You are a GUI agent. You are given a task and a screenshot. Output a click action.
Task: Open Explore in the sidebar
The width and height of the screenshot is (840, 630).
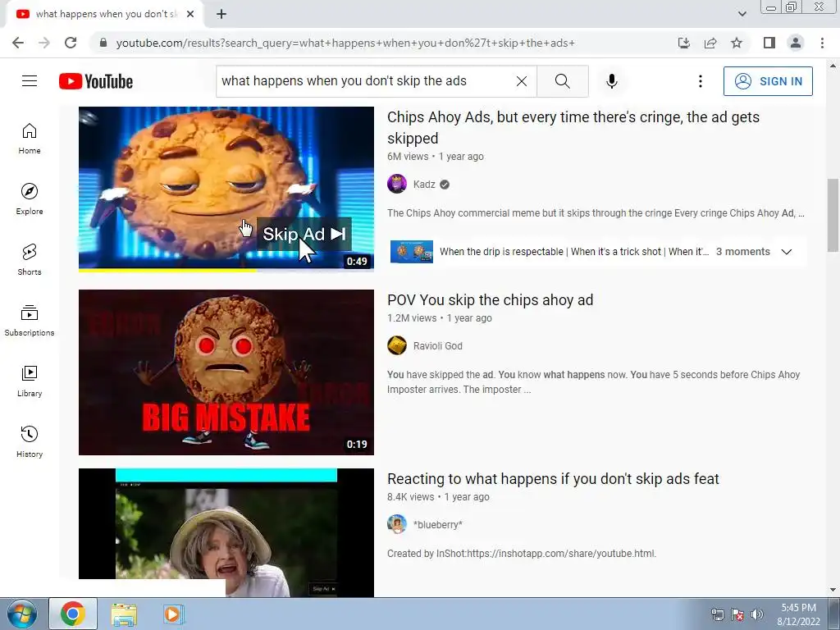pos(30,199)
